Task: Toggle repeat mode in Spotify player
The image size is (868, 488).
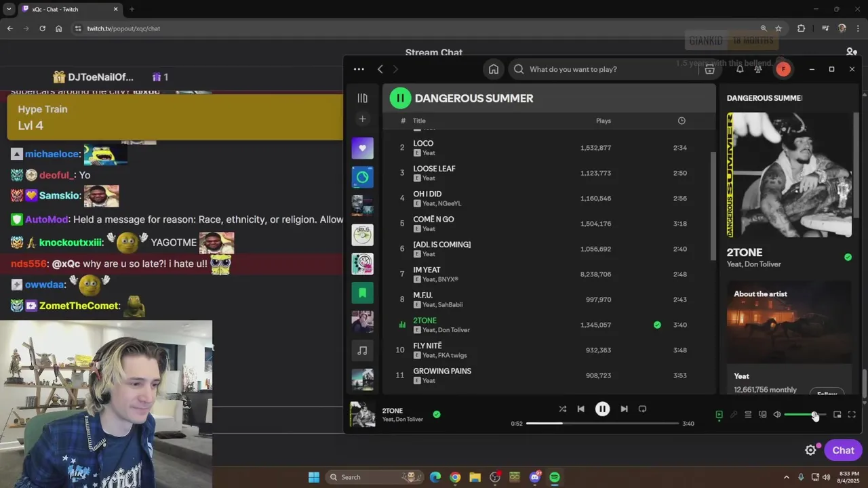Action: pyautogui.click(x=642, y=409)
